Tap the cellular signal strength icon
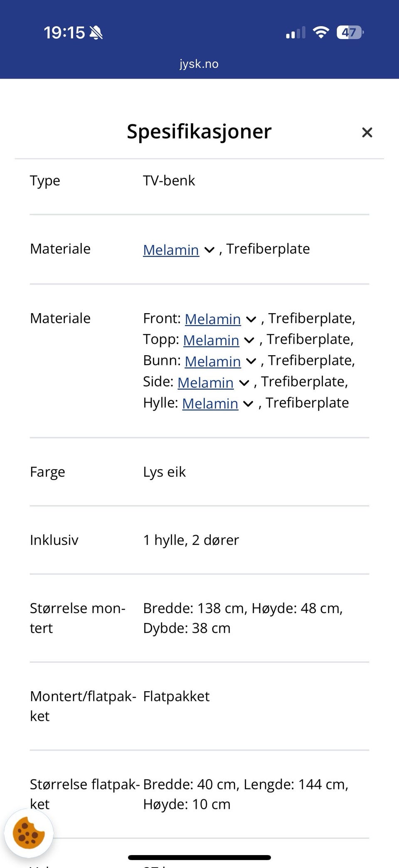399x868 pixels. [295, 32]
